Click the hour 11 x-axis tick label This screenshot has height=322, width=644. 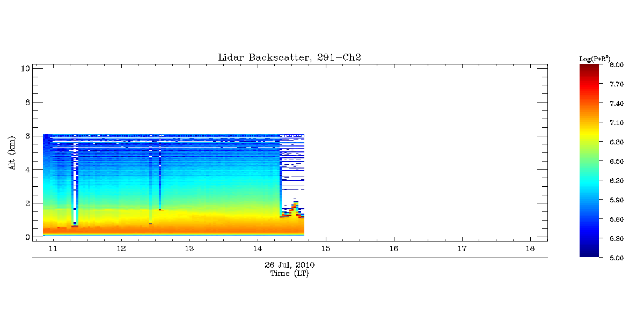pos(53,248)
